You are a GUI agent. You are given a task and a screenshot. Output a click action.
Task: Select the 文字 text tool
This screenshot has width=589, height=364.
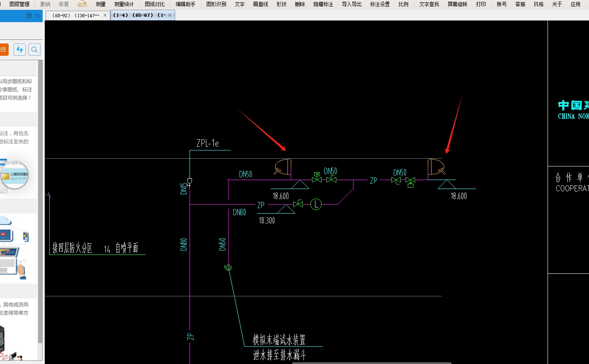(x=240, y=4)
